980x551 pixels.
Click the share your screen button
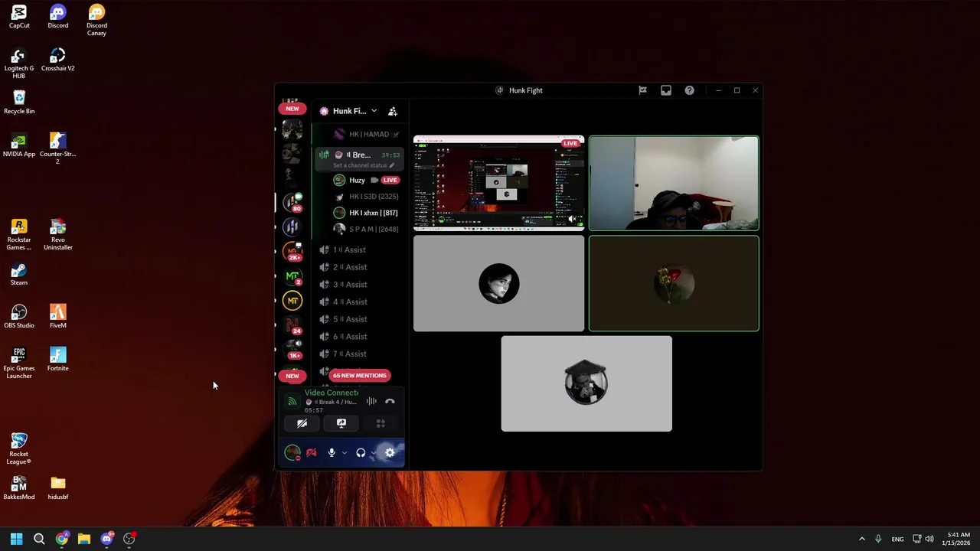tap(341, 423)
